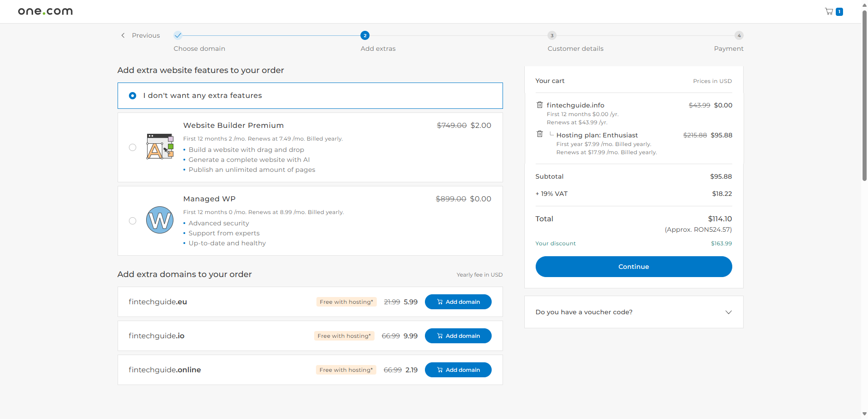
Task: Click the scrollbar down arrow
Action: tap(864, 414)
